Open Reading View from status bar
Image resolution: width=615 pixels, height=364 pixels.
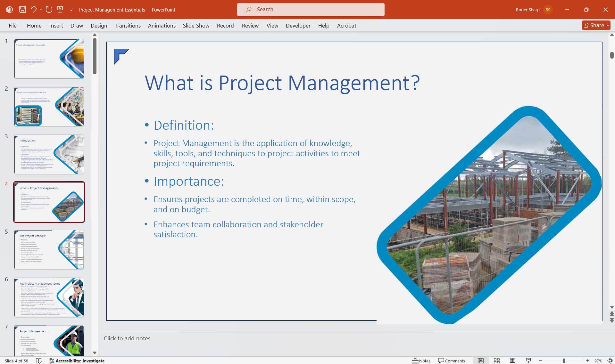tap(512, 360)
